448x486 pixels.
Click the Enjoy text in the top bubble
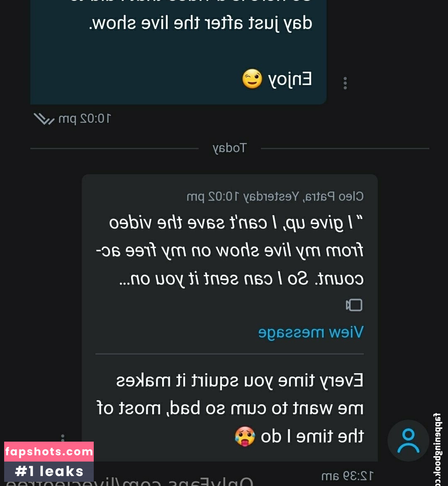pyautogui.click(x=290, y=79)
